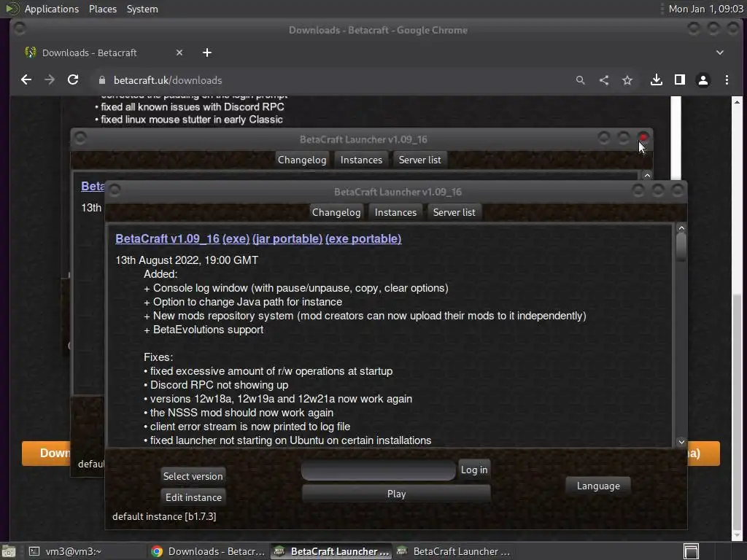Open the Applications menu
747x560 pixels.
(52, 9)
